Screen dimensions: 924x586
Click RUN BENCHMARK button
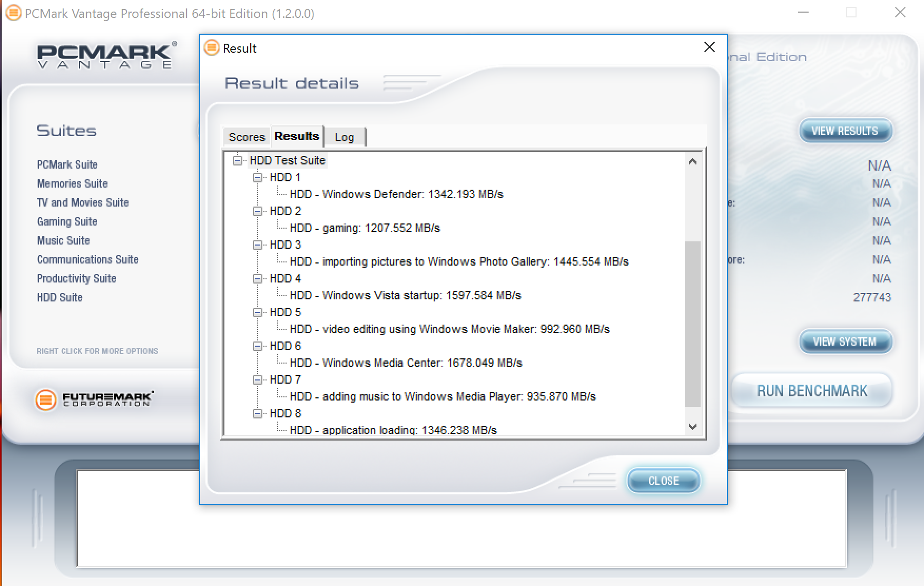[x=812, y=390]
